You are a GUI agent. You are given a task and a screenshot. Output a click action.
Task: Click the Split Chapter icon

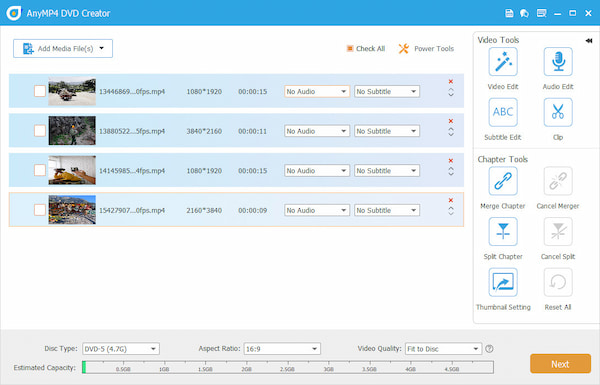click(503, 232)
